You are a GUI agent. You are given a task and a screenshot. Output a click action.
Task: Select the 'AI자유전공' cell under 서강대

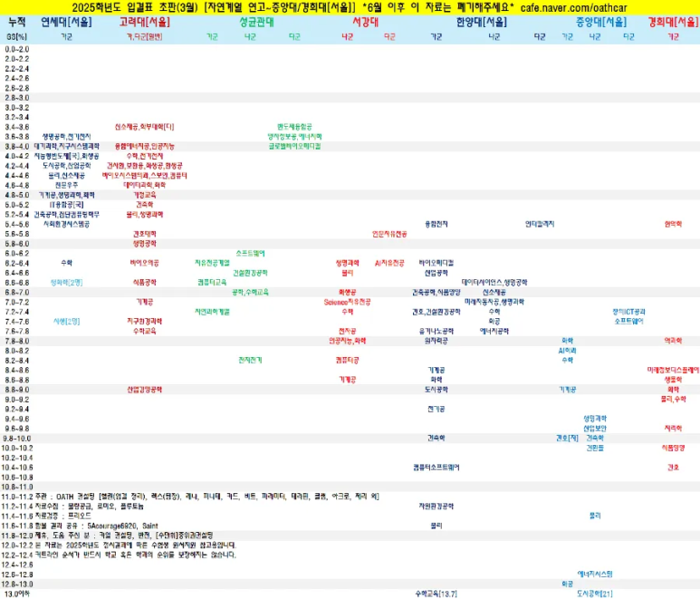(x=389, y=263)
